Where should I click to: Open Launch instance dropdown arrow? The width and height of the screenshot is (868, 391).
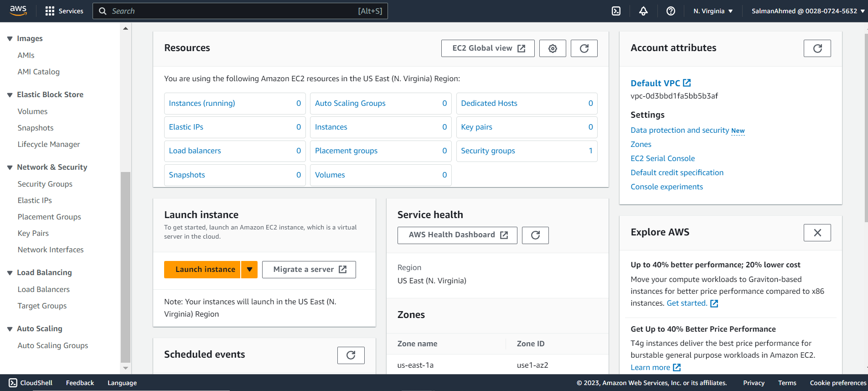pos(249,270)
